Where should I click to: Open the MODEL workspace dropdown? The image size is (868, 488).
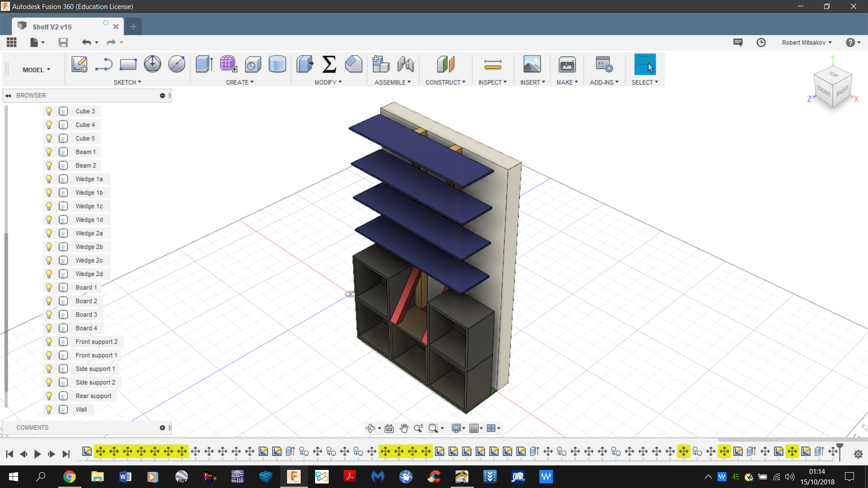[x=36, y=70]
